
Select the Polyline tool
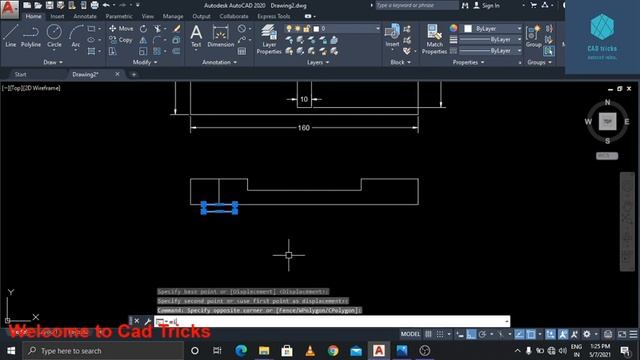(x=31, y=36)
